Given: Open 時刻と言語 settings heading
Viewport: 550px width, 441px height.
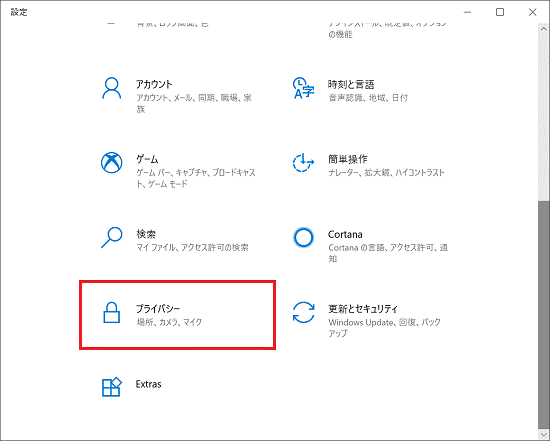Looking at the screenshot, I should tap(351, 85).
